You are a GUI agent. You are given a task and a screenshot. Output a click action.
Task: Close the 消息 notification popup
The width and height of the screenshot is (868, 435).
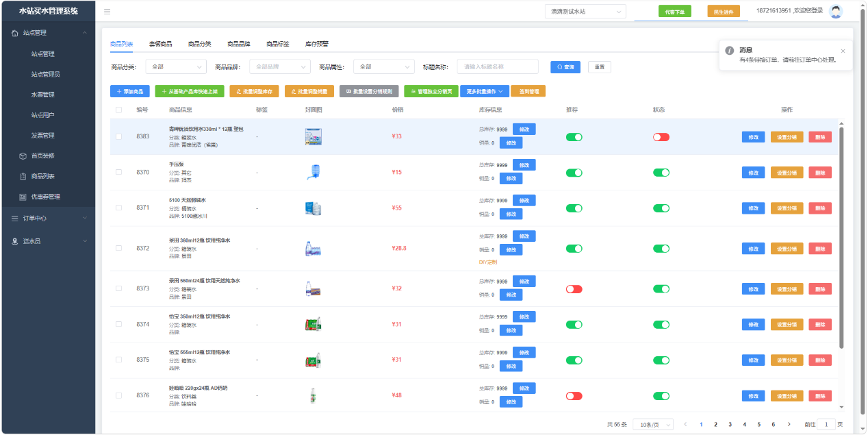coord(843,51)
